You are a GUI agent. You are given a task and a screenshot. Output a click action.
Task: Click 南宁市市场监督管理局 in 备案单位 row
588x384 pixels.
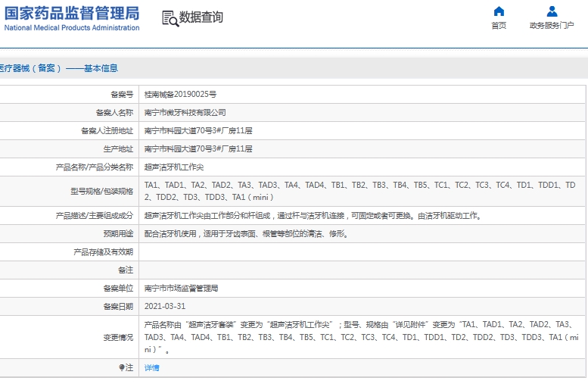point(181,289)
